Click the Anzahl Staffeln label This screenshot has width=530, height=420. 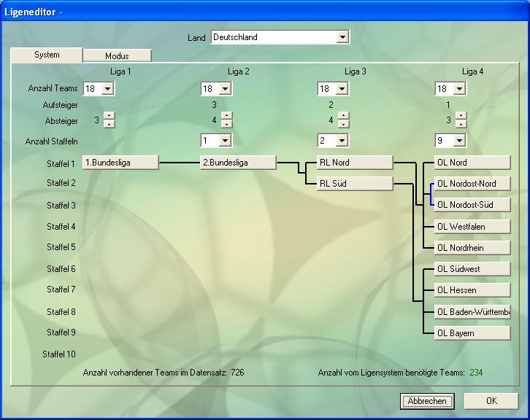pos(51,141)
